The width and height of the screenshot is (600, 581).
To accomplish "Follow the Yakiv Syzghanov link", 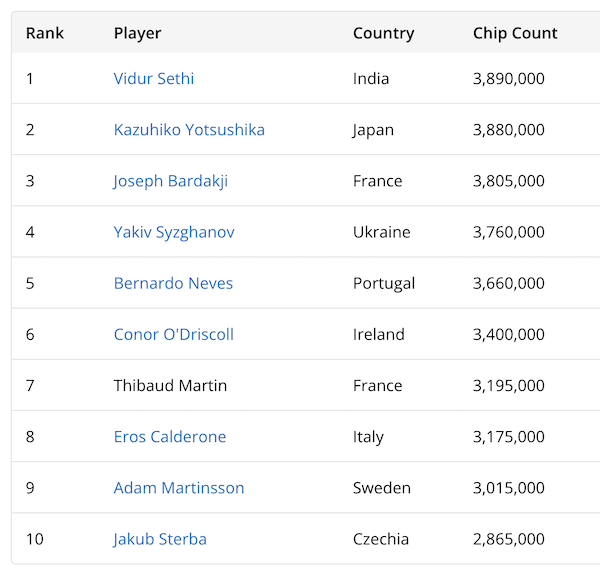I will 174,232.
